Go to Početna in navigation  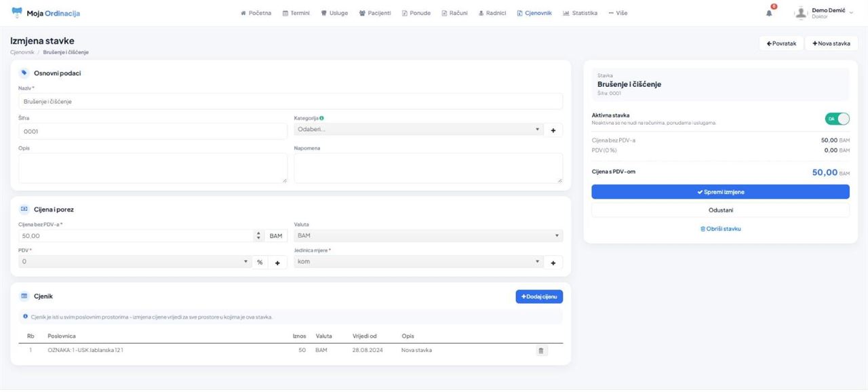pos(256,13)
